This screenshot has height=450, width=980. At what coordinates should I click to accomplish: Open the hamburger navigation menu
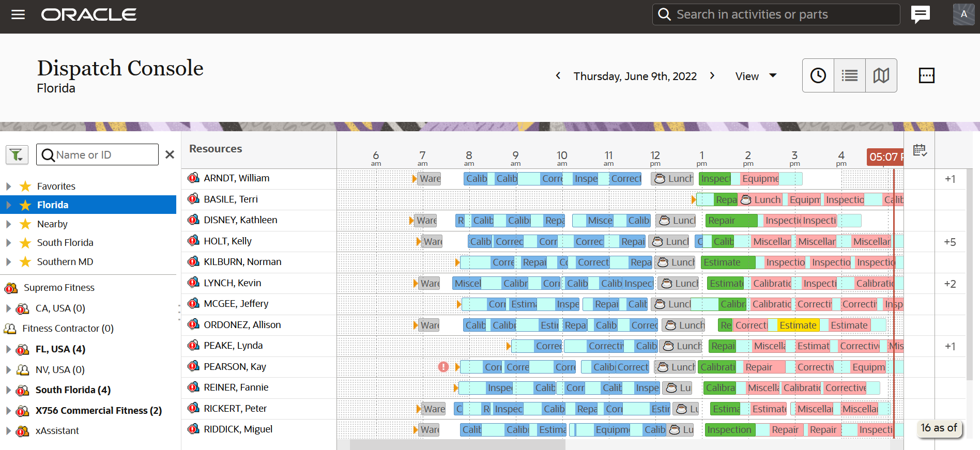(x=18, y=14)
